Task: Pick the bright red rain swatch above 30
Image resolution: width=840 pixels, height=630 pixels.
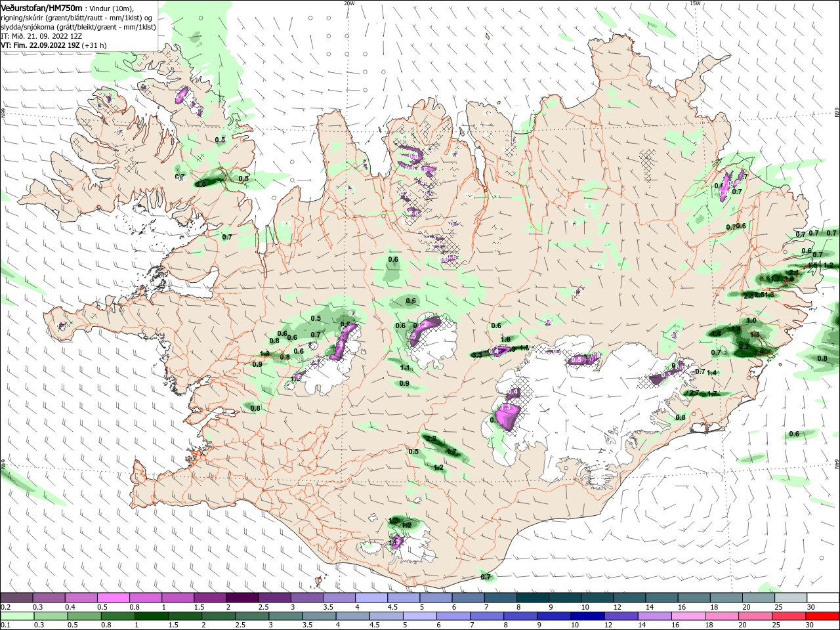Action: coord(822,616)
